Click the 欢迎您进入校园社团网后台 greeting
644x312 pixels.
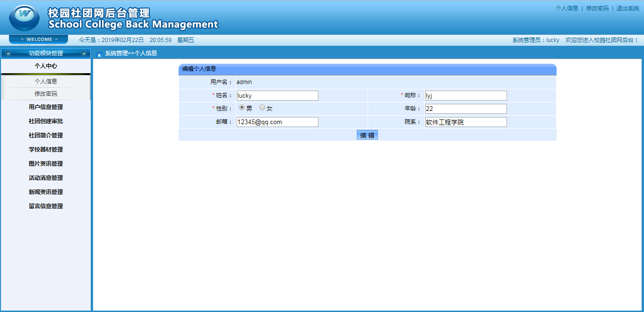click(x=602, y=40)
